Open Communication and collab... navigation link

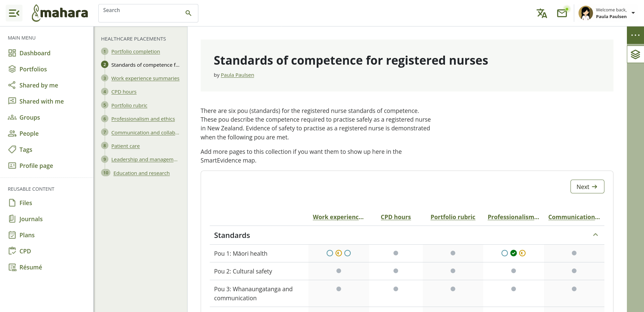pos(145,132)
